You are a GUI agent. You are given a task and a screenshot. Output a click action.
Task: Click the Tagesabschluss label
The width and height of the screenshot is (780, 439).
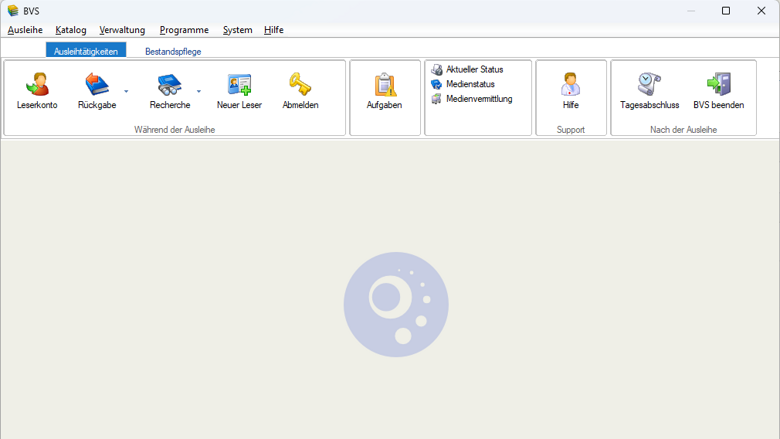[x=649, y=105]
